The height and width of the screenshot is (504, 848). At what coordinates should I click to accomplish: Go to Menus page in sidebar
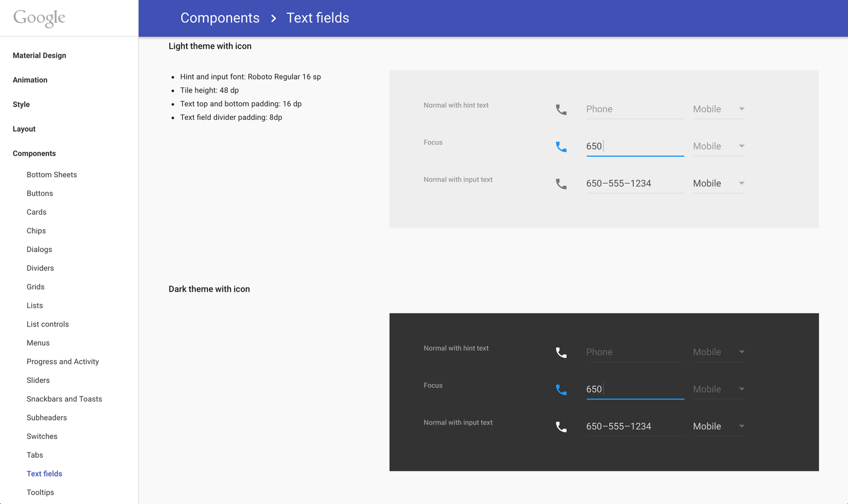point(38,343)
